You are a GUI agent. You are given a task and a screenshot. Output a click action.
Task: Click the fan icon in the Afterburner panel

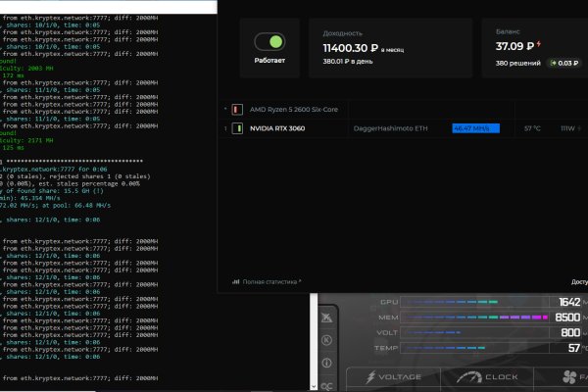(x=570, y=377)
